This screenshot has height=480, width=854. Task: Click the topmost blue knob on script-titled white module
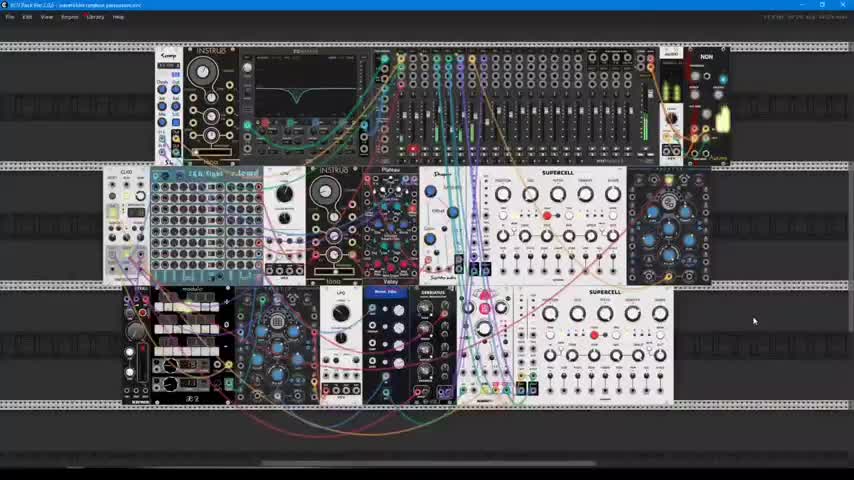click(x=430, y=191)
